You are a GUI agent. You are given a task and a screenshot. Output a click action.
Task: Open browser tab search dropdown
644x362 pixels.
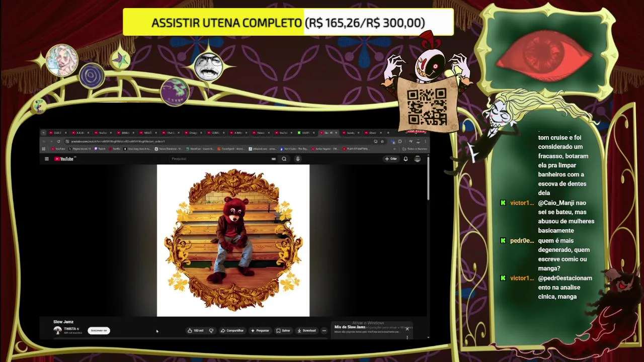[43, 133]
